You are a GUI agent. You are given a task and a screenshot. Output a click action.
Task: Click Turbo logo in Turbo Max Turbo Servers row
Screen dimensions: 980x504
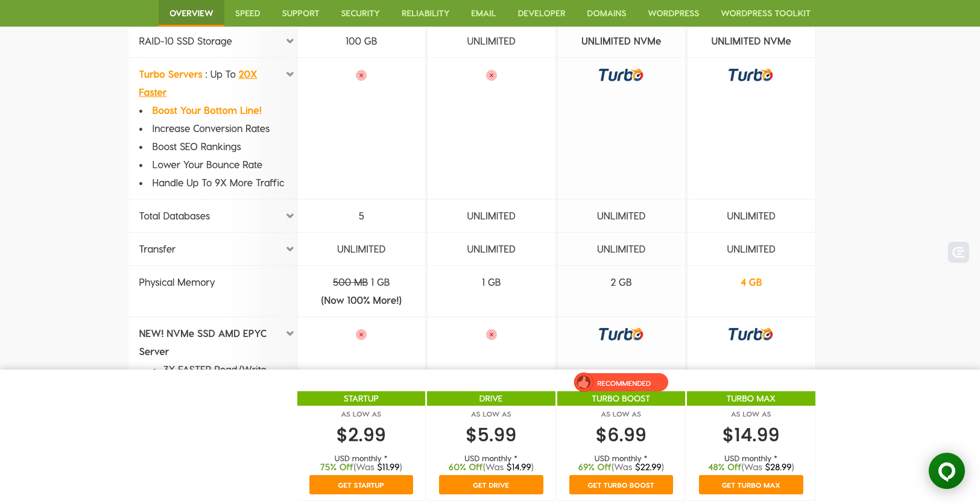pos(750,75)
